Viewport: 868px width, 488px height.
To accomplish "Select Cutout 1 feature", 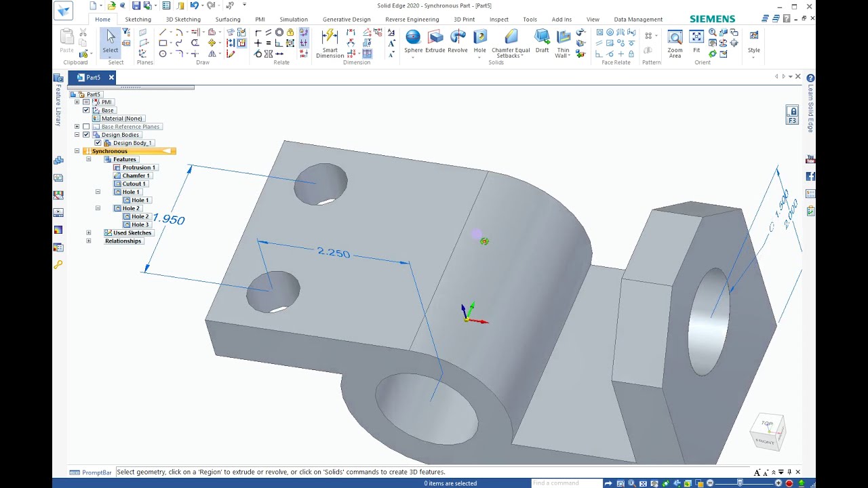I will (x=130, y=184).
